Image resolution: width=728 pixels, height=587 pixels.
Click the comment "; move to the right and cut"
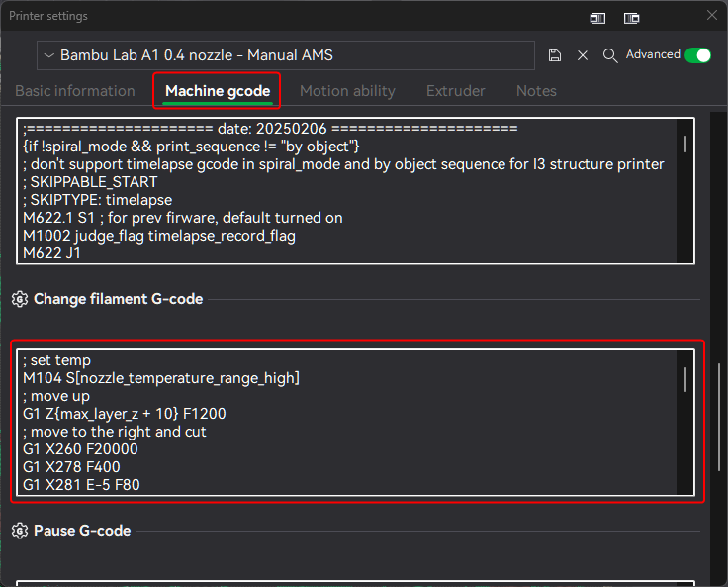click(114, 432)
